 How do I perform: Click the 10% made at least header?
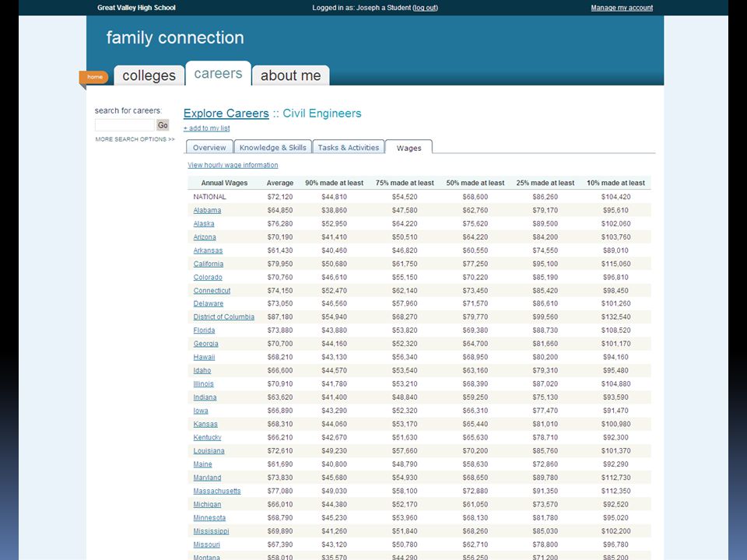pyautogui.click(x=616, y=183)
